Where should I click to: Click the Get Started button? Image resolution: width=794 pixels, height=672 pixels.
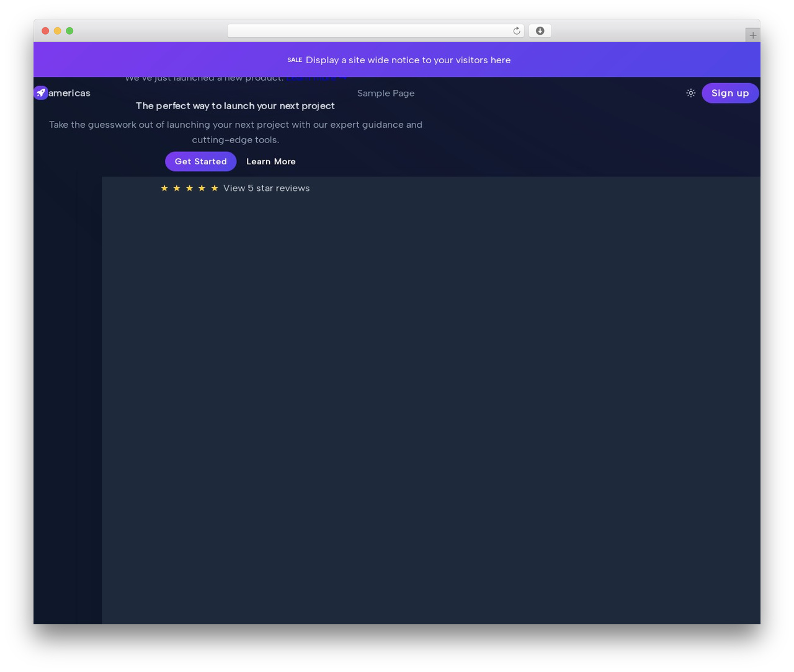200,161
